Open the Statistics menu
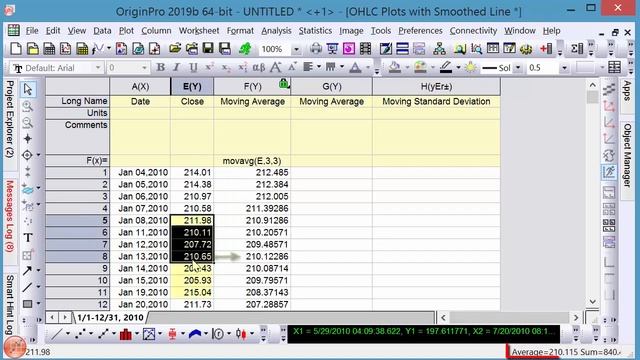The image size is (640, 360). [x=315, y=31]
